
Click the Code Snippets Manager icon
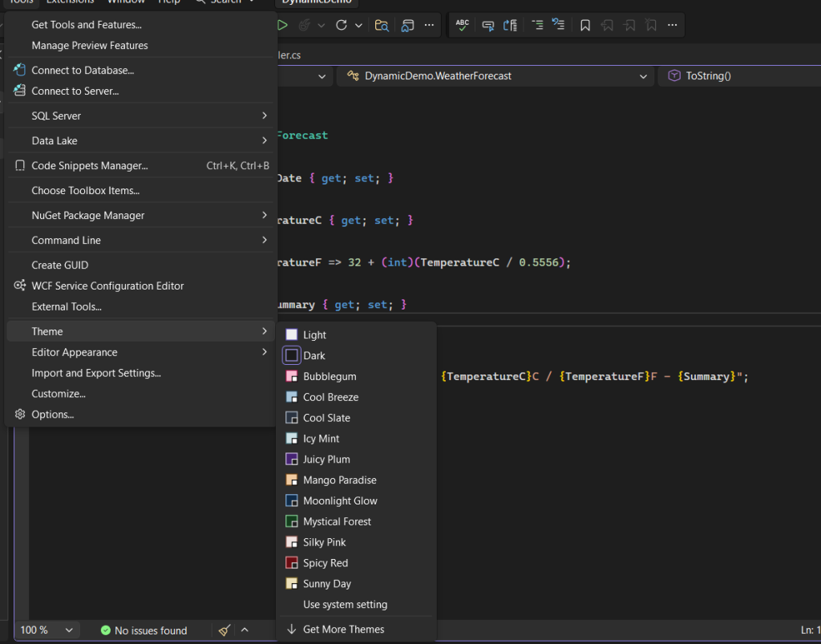(20, 165)
